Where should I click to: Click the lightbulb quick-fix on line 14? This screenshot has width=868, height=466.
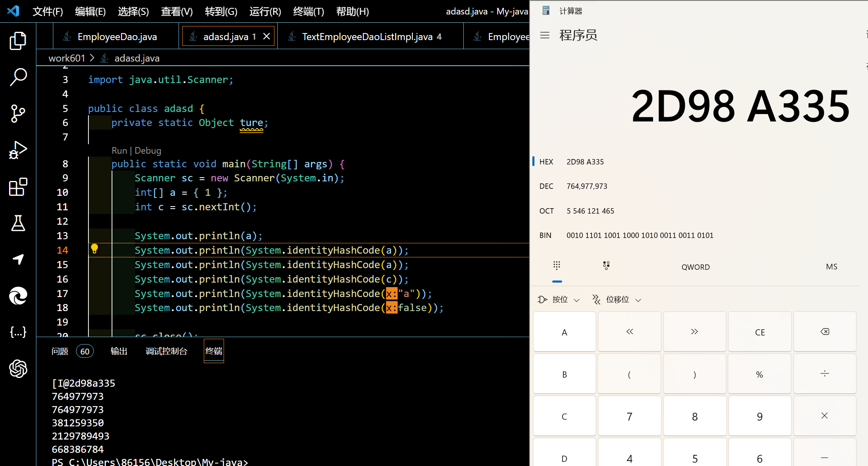(x=95, y=249)
